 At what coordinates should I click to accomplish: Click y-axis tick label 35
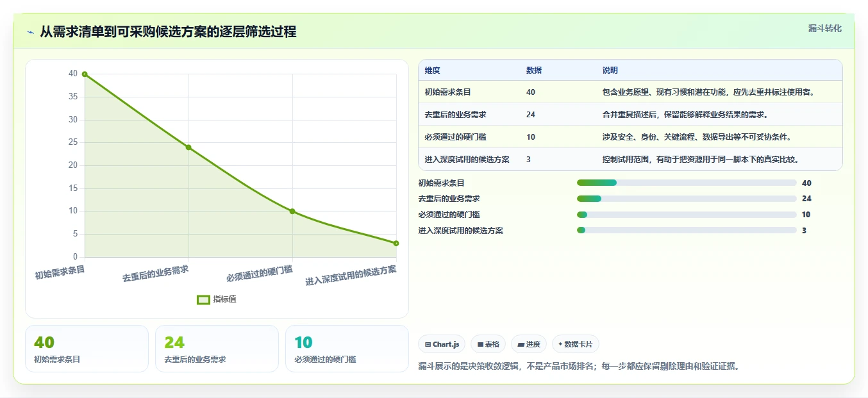click(73, 97)
